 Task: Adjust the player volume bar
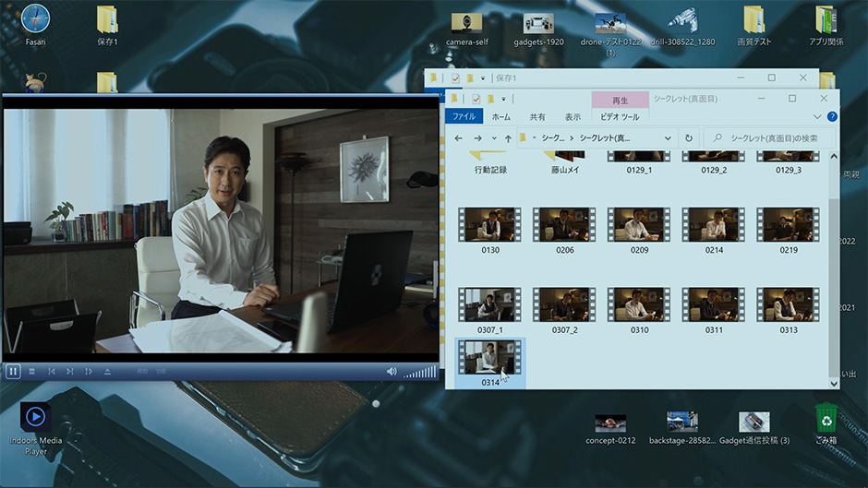tap(420, 372)
